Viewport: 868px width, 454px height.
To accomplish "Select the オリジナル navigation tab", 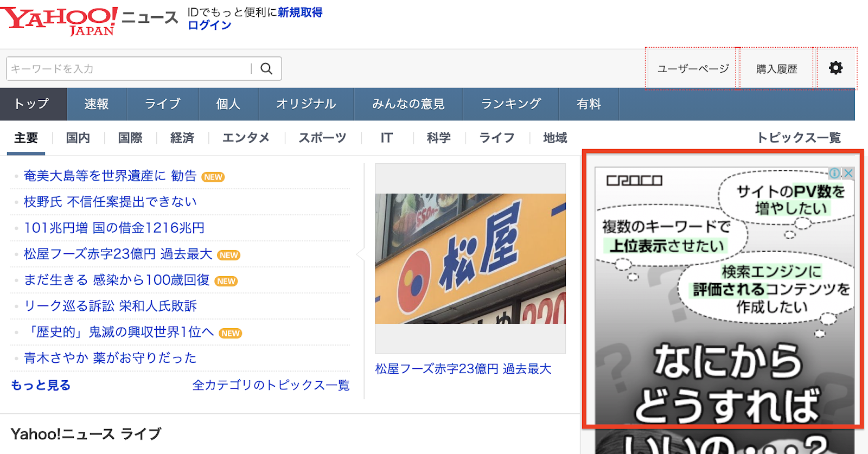I will pyautogui.click(x=307, y=104).
